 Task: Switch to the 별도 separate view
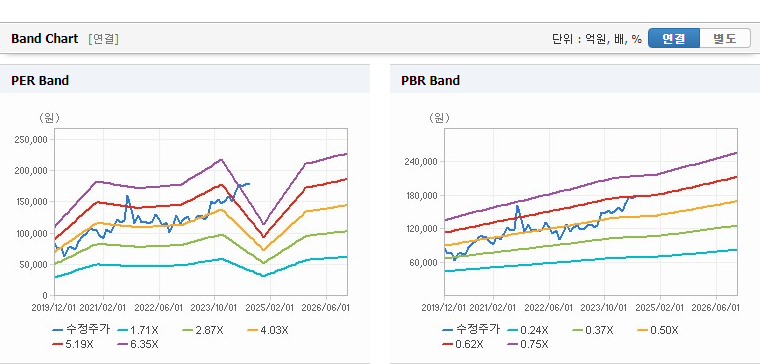(725, 39)
